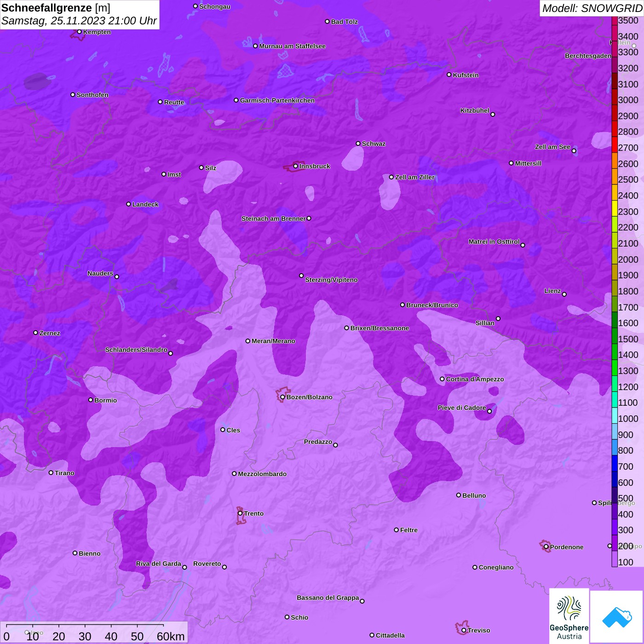Click the Tirano location dot

pos(51,472)
